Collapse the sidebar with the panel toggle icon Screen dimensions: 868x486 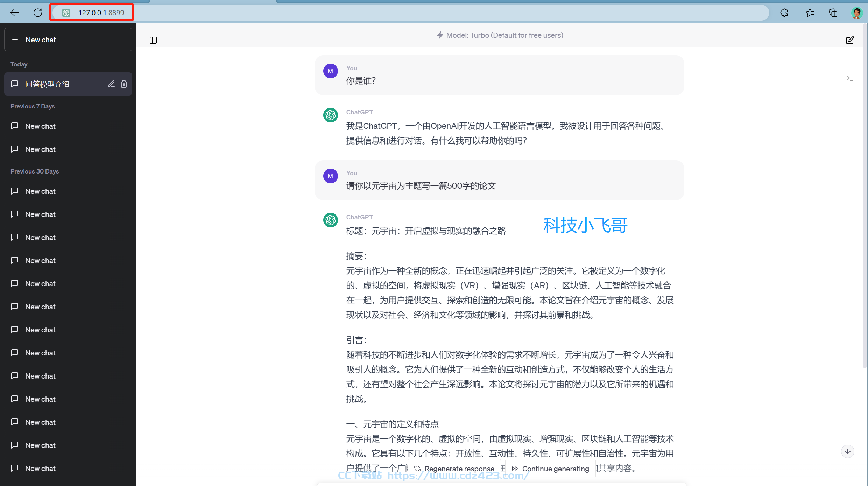(x=153, y=40)
